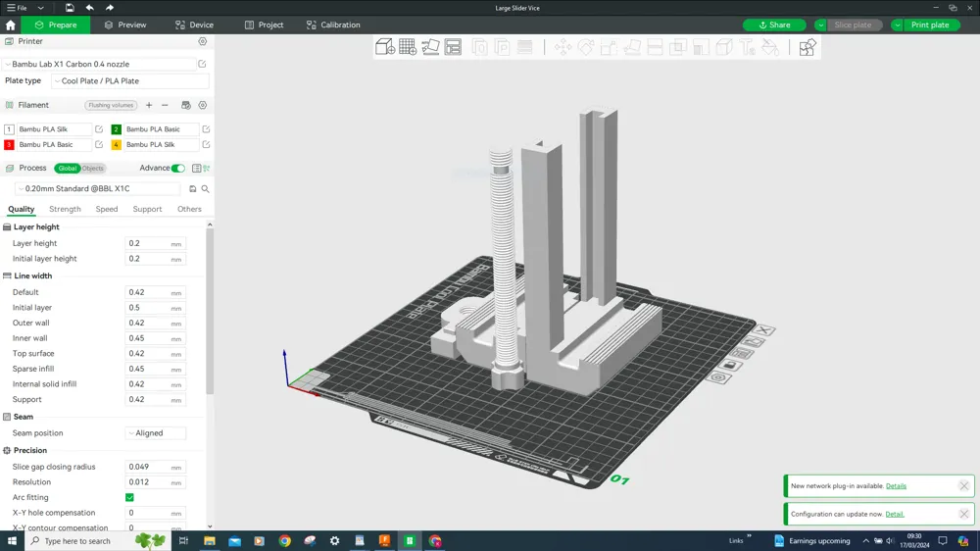
Task: Uncheck the Arc fitting checkbox
Action: click(129, 497)
